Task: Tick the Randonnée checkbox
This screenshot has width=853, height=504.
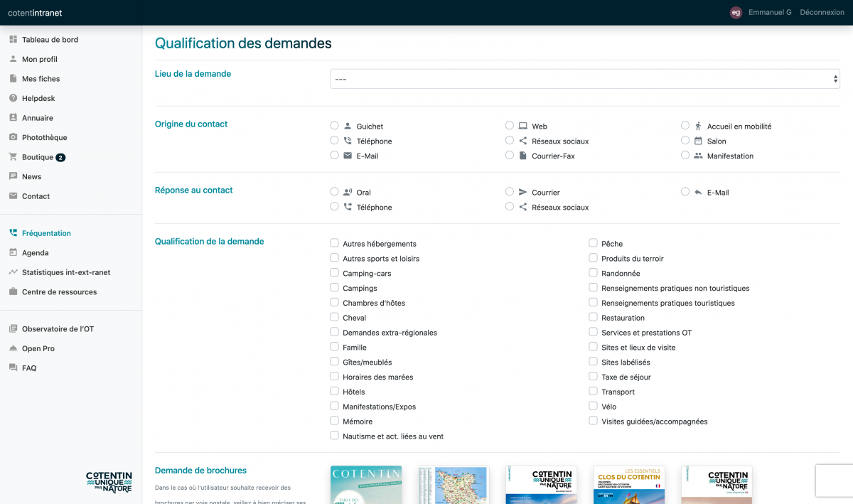Action: [x=594, y=273]
